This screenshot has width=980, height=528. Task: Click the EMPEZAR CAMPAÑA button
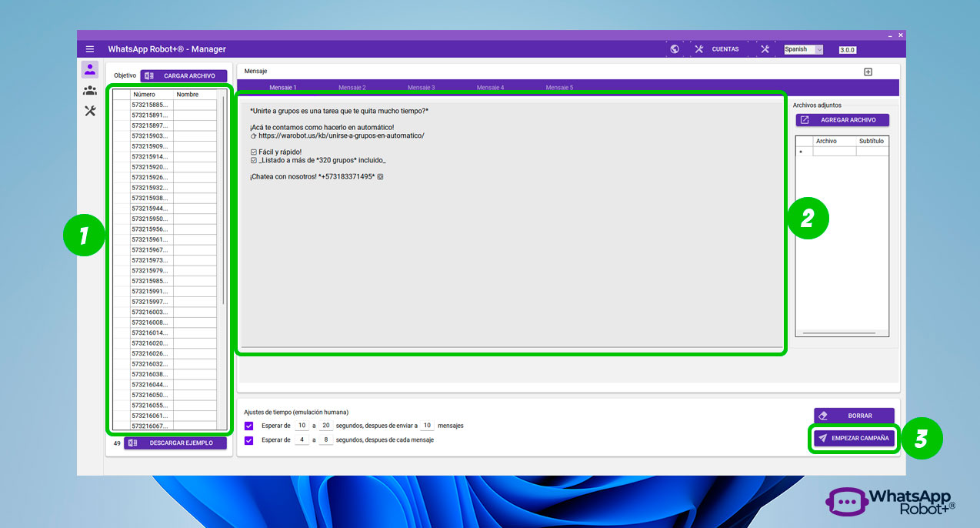(x=854, y=438)
